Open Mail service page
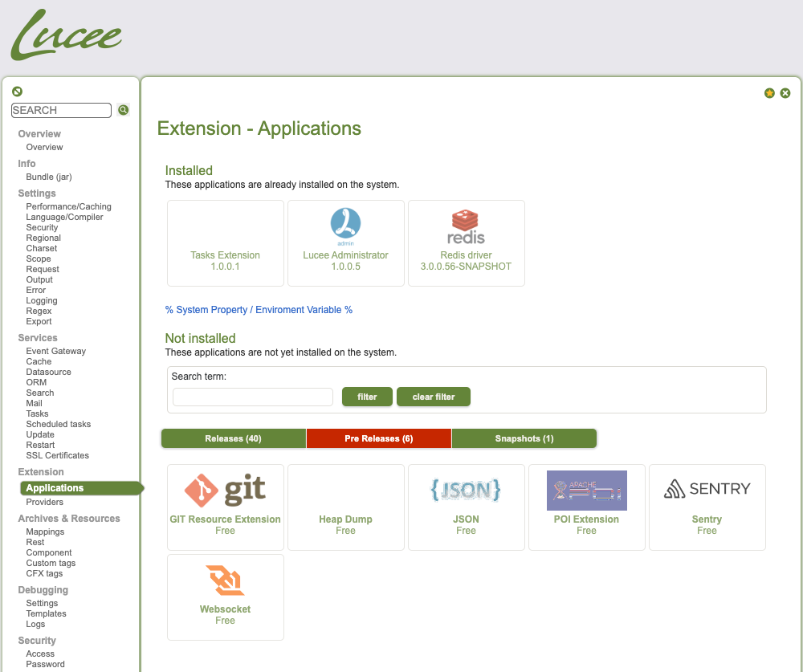 click(35, 404)
